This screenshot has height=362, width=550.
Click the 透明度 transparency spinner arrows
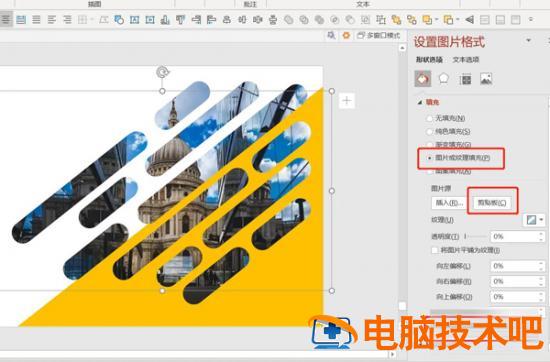point(541,236)
